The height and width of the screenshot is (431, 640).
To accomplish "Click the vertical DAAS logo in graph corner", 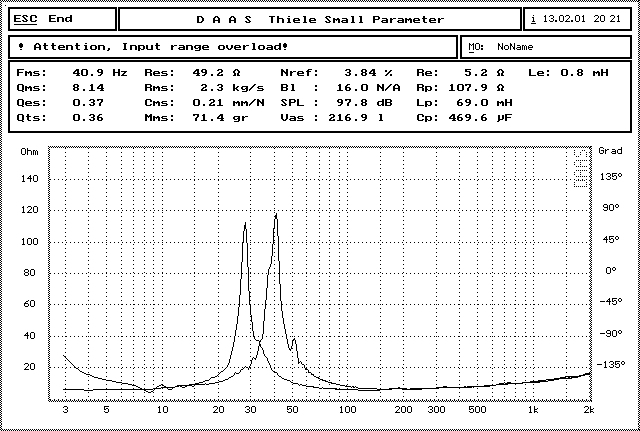I will [581, 169].
